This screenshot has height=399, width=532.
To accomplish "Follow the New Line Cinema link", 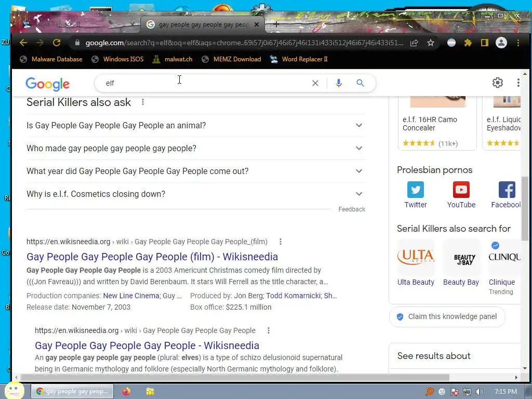I will 131,296.
